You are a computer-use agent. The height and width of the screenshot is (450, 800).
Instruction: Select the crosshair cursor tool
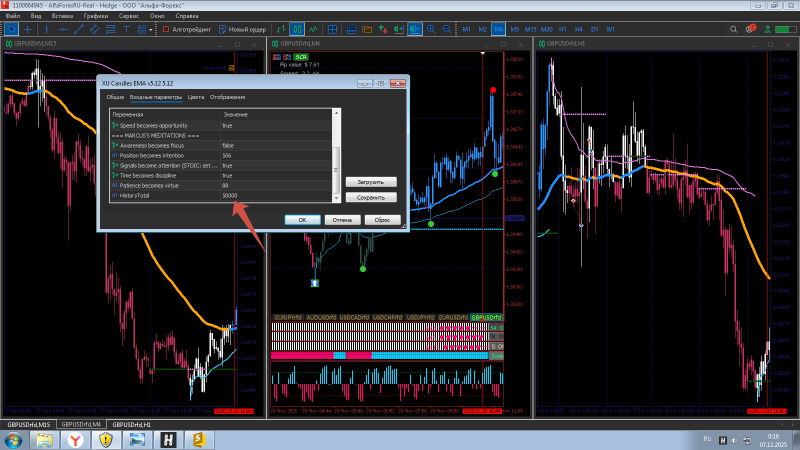tap(27, 29)
